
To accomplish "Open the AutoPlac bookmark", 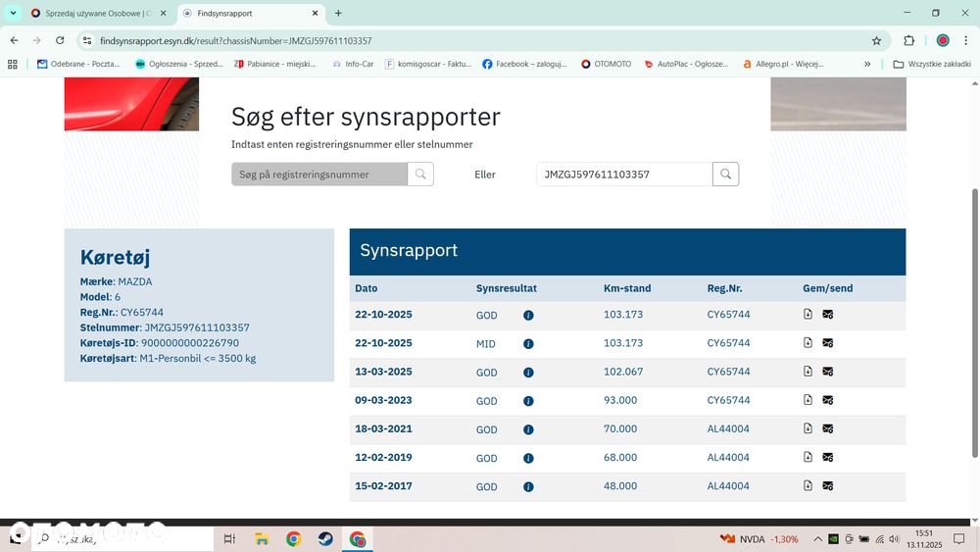I will (686, 64).
